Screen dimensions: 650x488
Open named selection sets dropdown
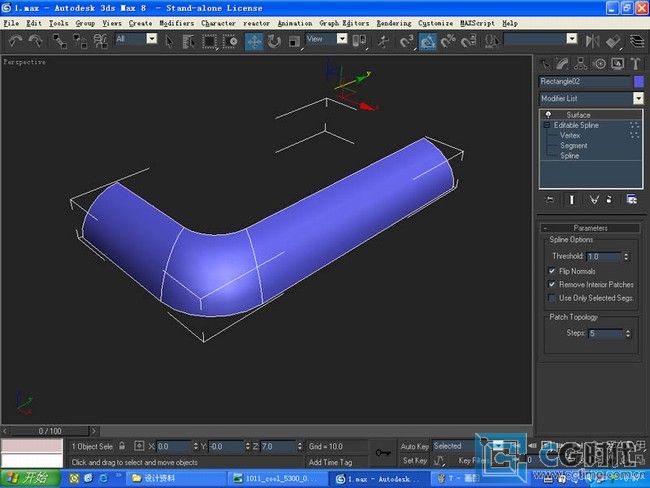tap(572, 39)
